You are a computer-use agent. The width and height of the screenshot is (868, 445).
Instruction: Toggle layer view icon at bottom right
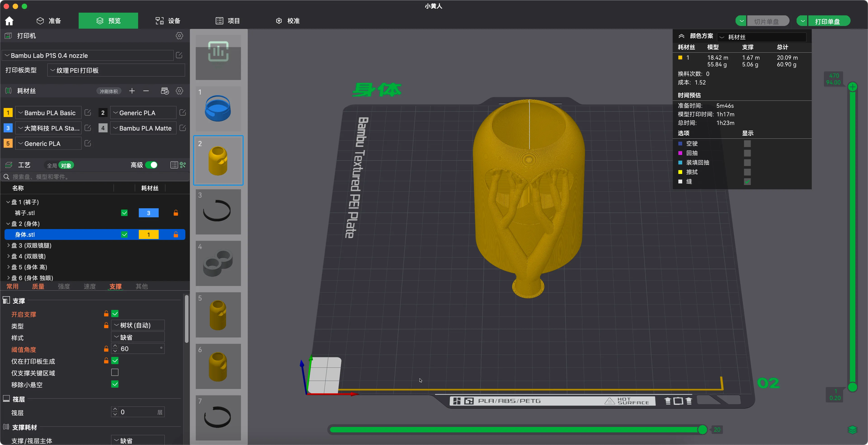[x=852, y=430]
